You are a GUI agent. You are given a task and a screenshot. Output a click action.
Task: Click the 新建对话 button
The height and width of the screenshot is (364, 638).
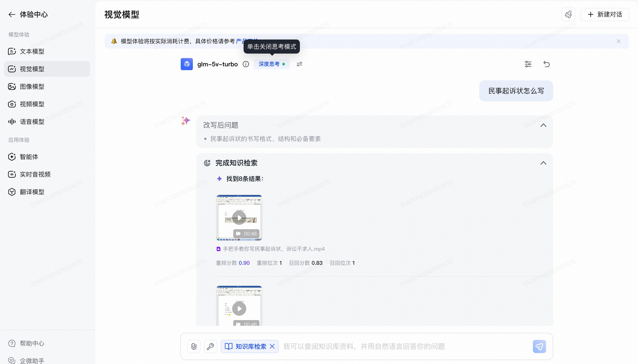(x=604, y=14)
